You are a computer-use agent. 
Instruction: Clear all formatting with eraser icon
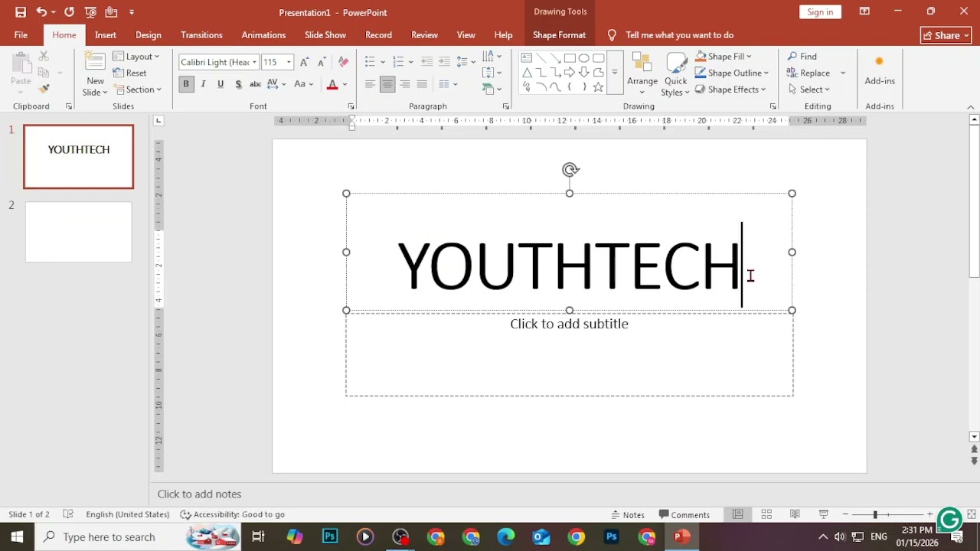(343, 62)
